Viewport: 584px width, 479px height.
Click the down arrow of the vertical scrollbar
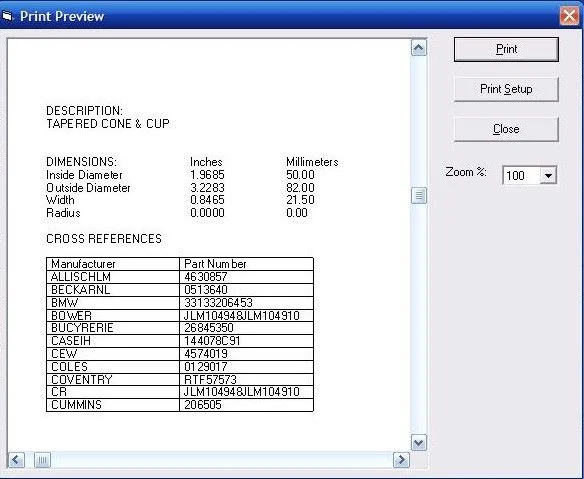pyautogui.click(x=419, y=442)
